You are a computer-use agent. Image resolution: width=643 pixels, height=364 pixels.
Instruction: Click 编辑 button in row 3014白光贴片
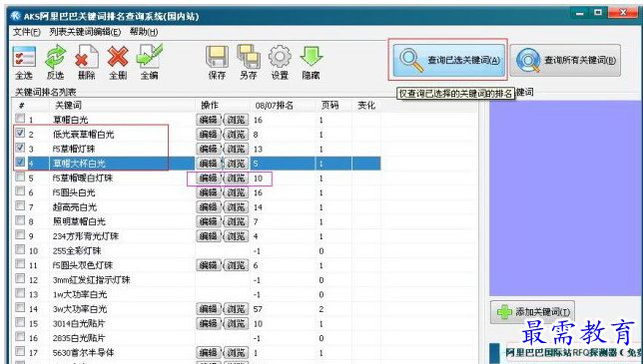(209, 323)
